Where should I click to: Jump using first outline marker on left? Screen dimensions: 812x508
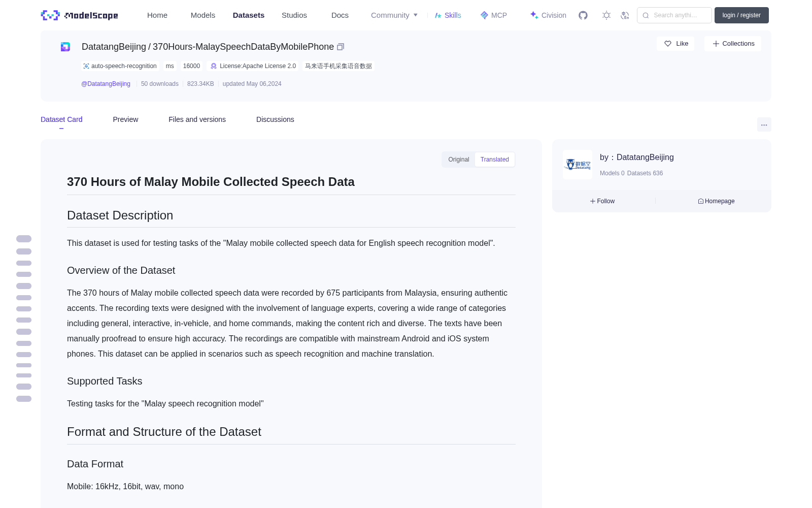pyautogui.click(x=24, y=239)
